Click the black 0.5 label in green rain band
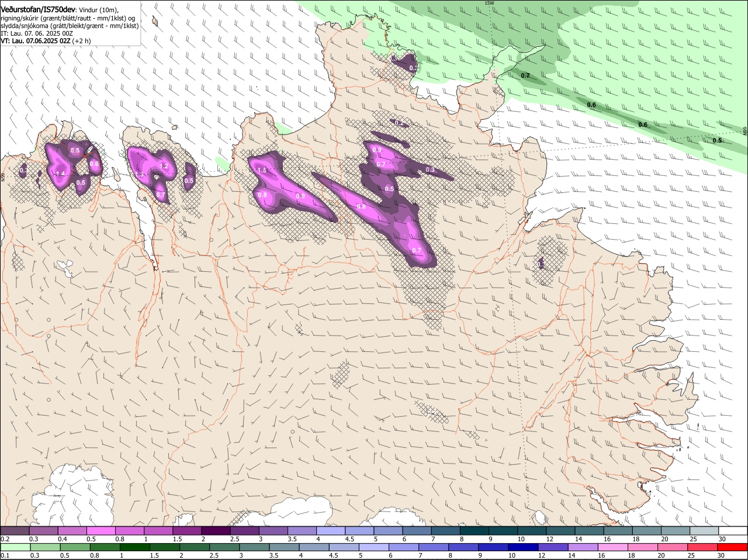748x560 pixels. click(717, 140)
